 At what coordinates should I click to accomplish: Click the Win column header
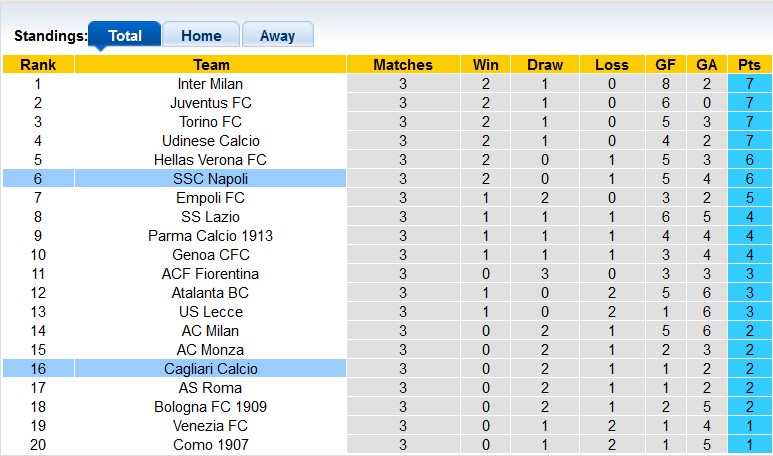pyautogui.click(x=479, y=65)
